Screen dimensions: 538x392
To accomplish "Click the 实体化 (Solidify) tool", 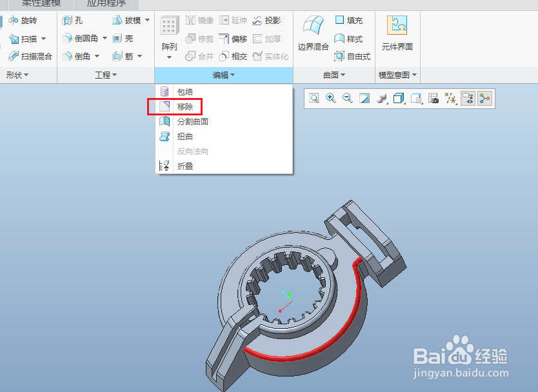I will [x=270, y=56].
